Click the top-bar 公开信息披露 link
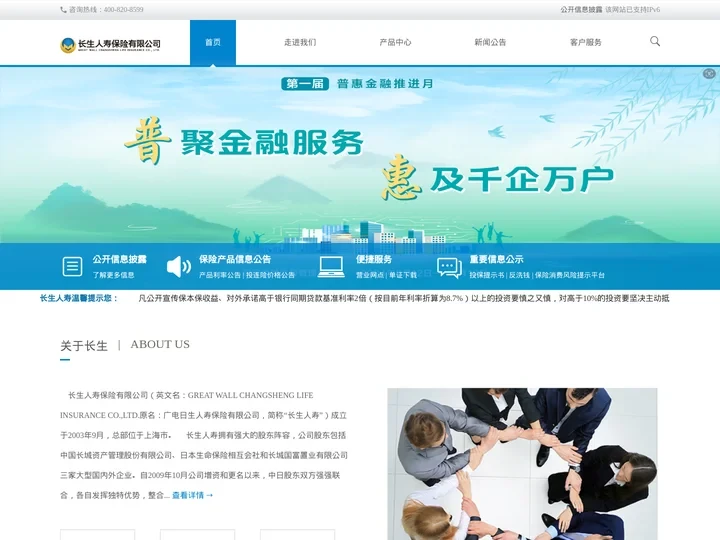720x540 pixels. pyautogui.click(x=581, y=10)
